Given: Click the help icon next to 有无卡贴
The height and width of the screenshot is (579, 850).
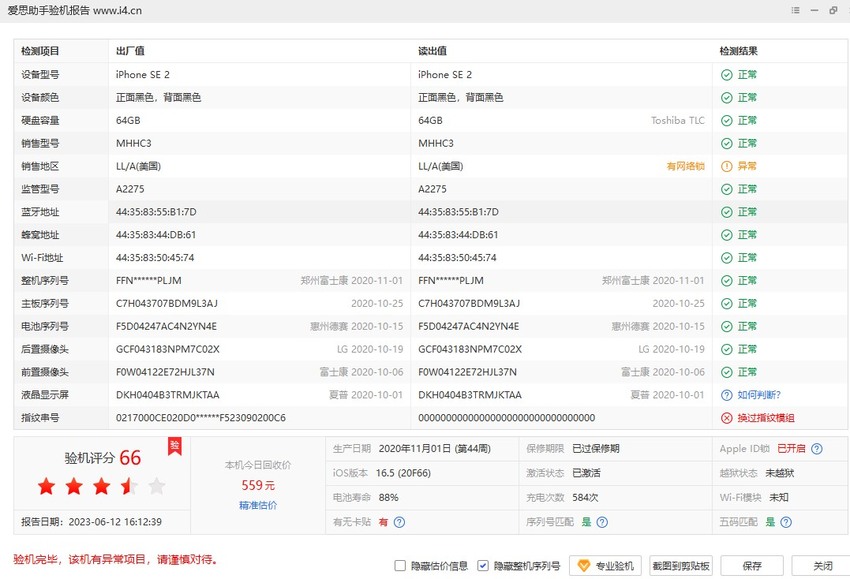Looking at the screenshot, I should pyautogui.click(x=400, y=522).
